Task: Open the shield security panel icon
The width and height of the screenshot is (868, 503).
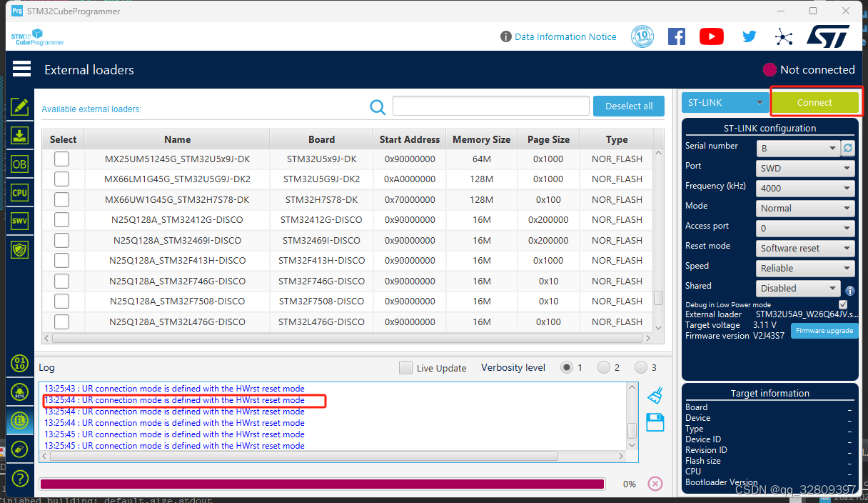Action: pos(20,249)
